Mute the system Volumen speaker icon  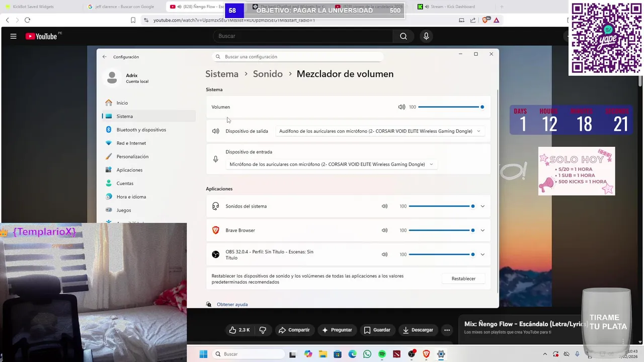tap(401, 107)
